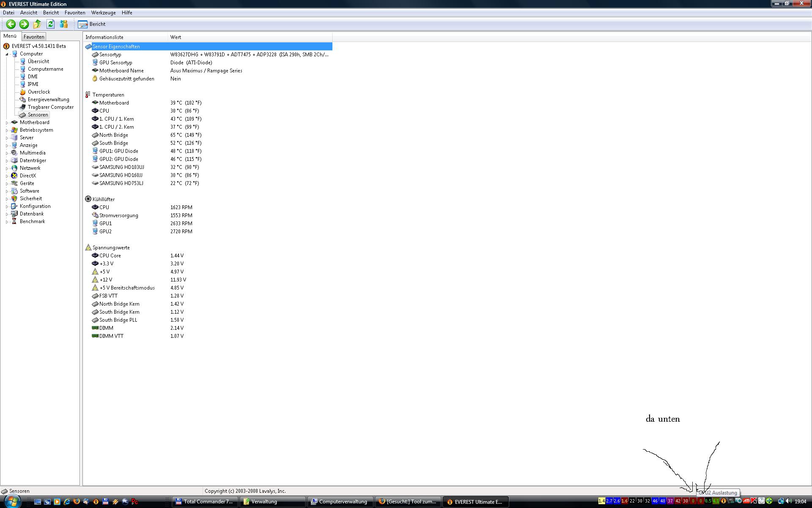Click the Firefox quick launch icon

coord(77,502)
